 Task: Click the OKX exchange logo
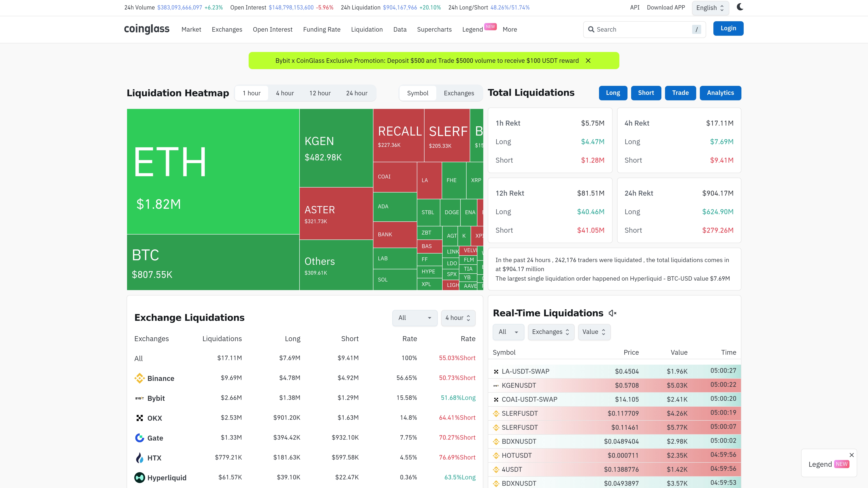[x=139, y=418]
